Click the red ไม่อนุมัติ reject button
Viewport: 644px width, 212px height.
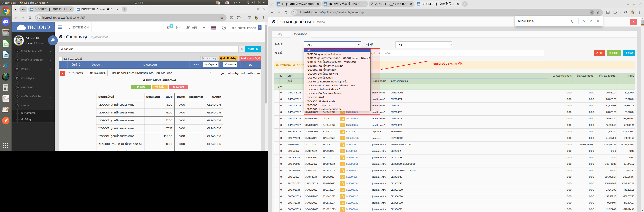[179, 87]
